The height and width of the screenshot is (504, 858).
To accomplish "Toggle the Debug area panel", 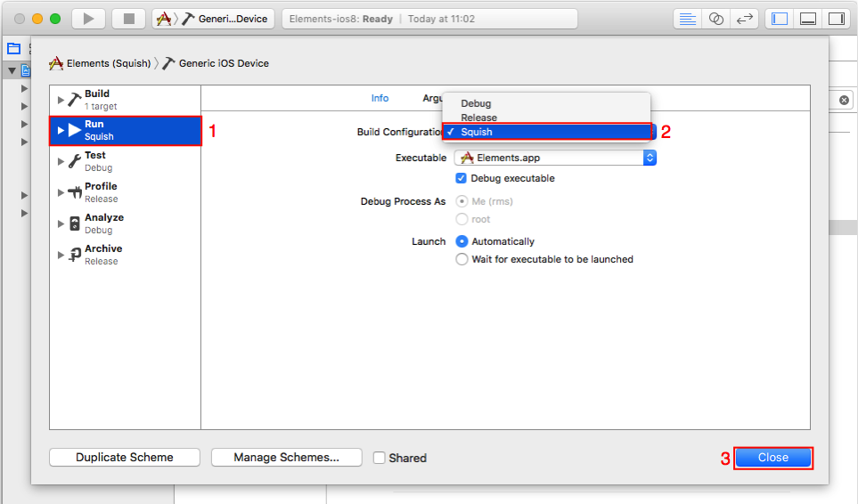I will (807, 19).
